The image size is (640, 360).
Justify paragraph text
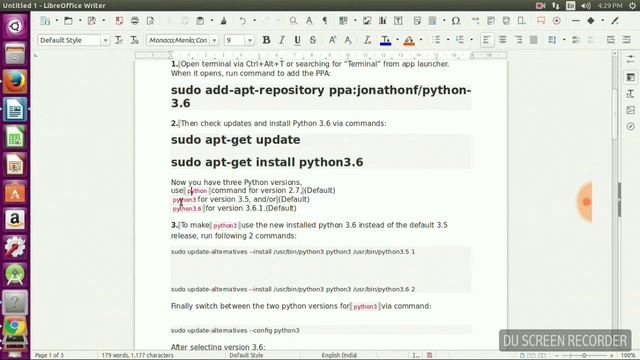tap(533, 40)
